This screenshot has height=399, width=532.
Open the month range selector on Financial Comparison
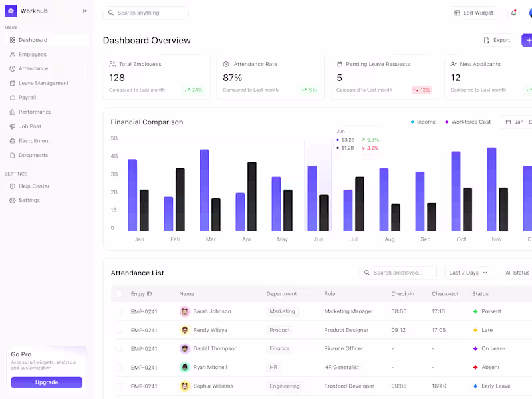click(520, 122)
